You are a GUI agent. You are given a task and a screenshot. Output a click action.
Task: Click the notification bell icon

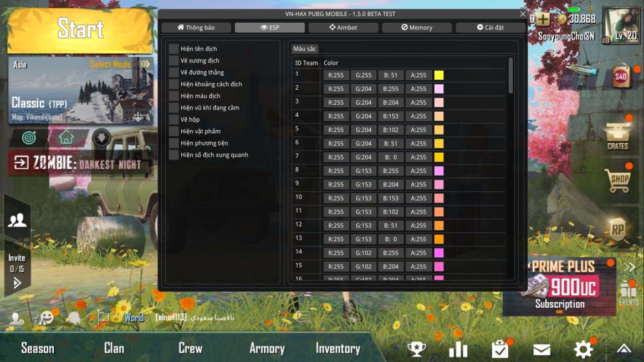click(74, 318)
